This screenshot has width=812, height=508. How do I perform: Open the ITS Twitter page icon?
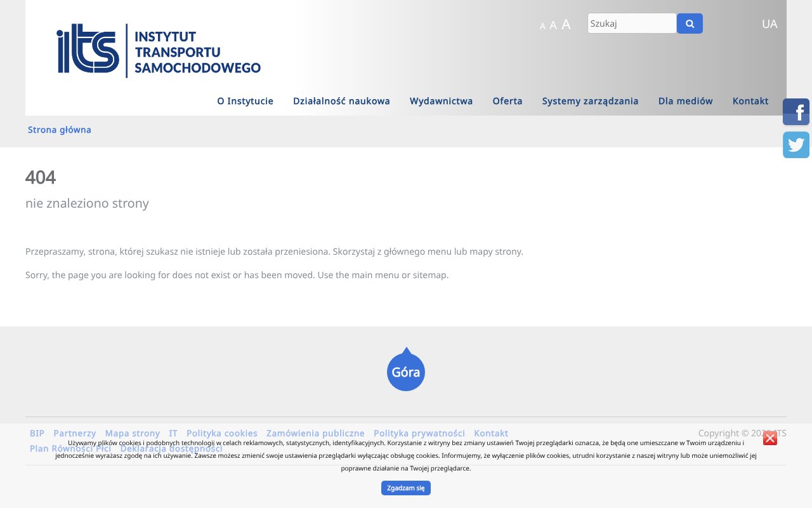click(796, 145)
